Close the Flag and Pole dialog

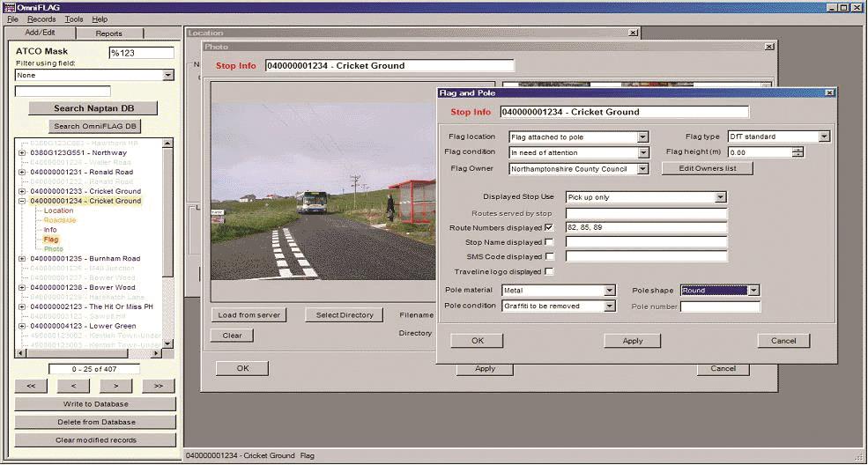pyautogui.click(x=829, y=92)
